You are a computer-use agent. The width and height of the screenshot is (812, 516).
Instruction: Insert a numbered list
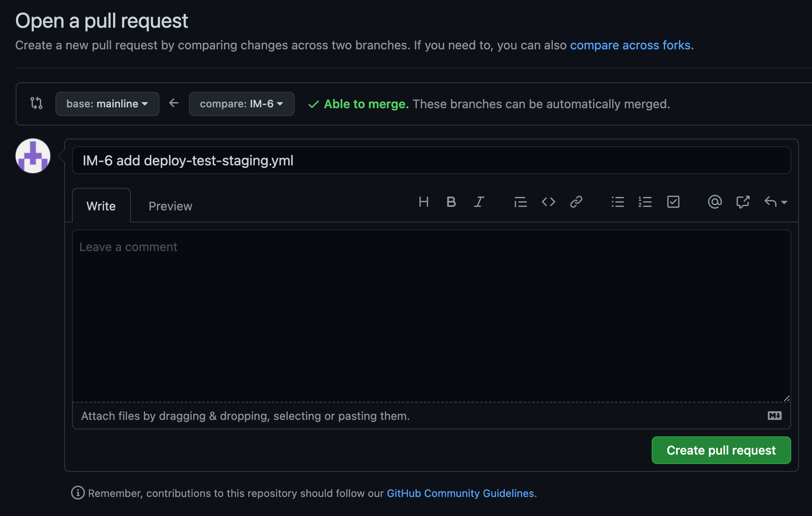(645, 202)
